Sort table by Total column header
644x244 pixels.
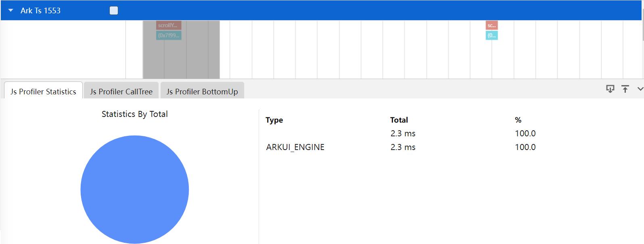399,120
